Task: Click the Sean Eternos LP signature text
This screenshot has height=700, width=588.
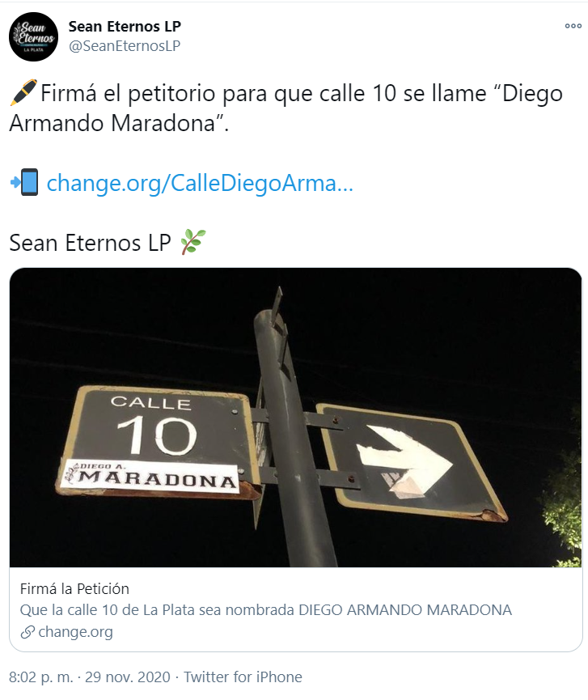Action: pyautogui.click(x=90, y=243)
